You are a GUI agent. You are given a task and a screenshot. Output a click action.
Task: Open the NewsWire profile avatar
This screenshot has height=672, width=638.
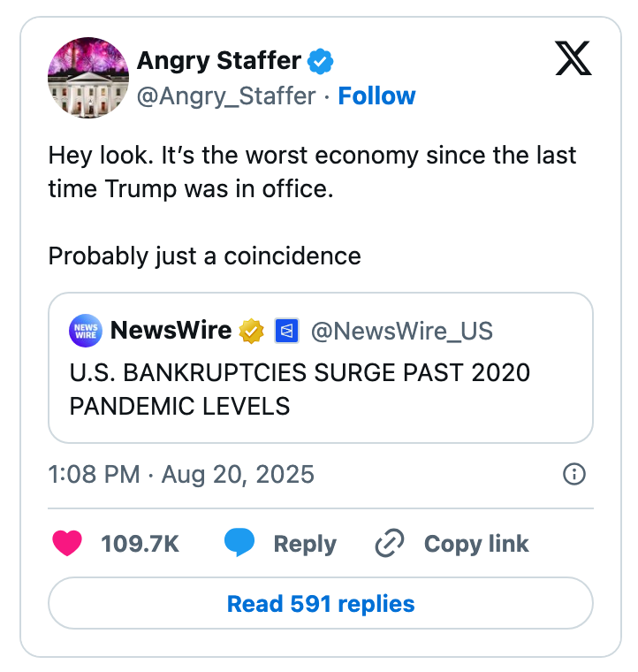pos(86,331)
